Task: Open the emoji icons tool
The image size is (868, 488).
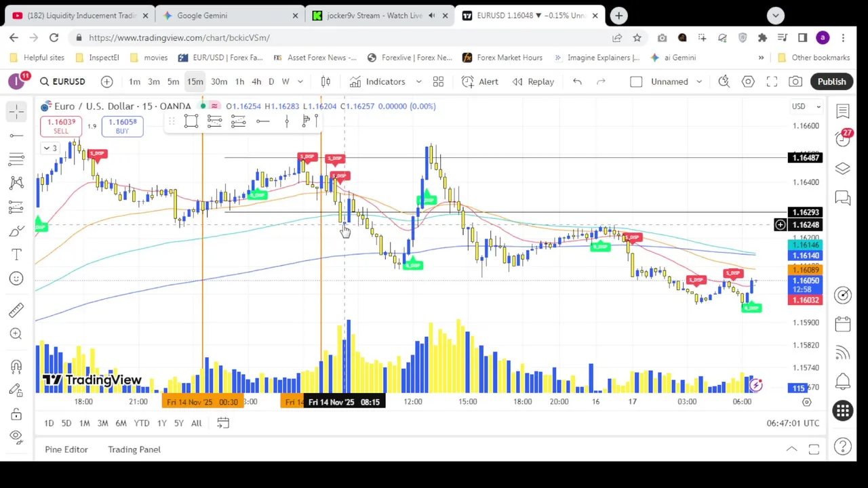Action: [x=16, y=278]
